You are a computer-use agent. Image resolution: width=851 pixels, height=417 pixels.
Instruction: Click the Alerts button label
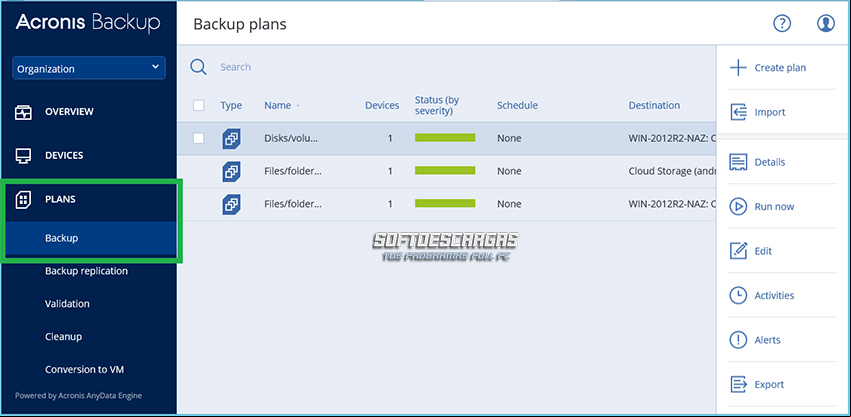coord(767,340)
